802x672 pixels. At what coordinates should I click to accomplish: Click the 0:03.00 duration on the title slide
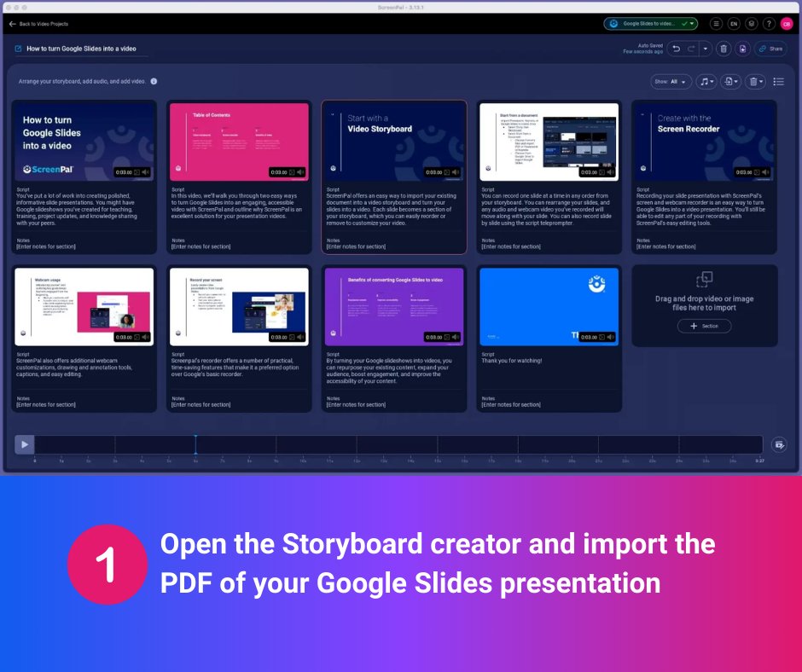pos(124,172)
